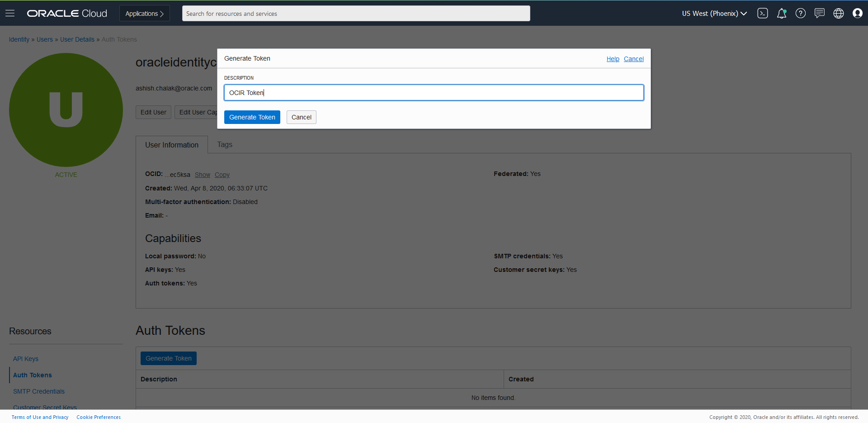Open Terms of Use and Privacy link
This screenshot has height=423, width=868.
(40, 417)
